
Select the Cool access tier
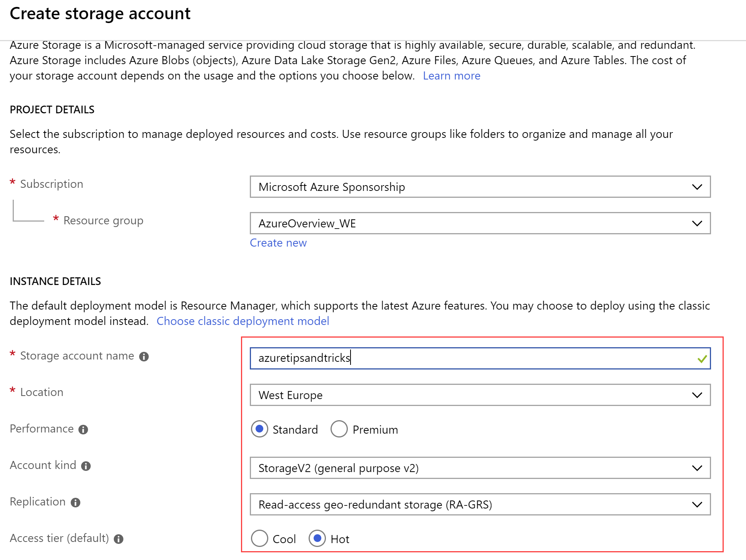click(259, 538)
